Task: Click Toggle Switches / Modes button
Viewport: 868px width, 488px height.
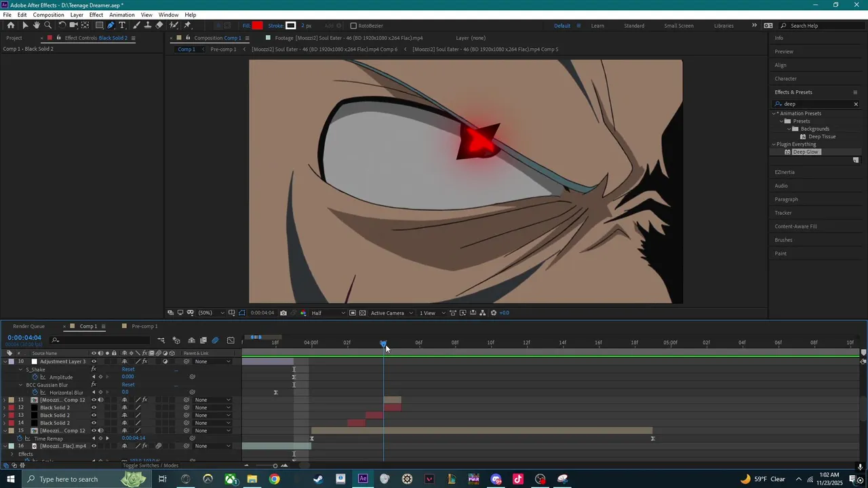Action: coord(151,466)
